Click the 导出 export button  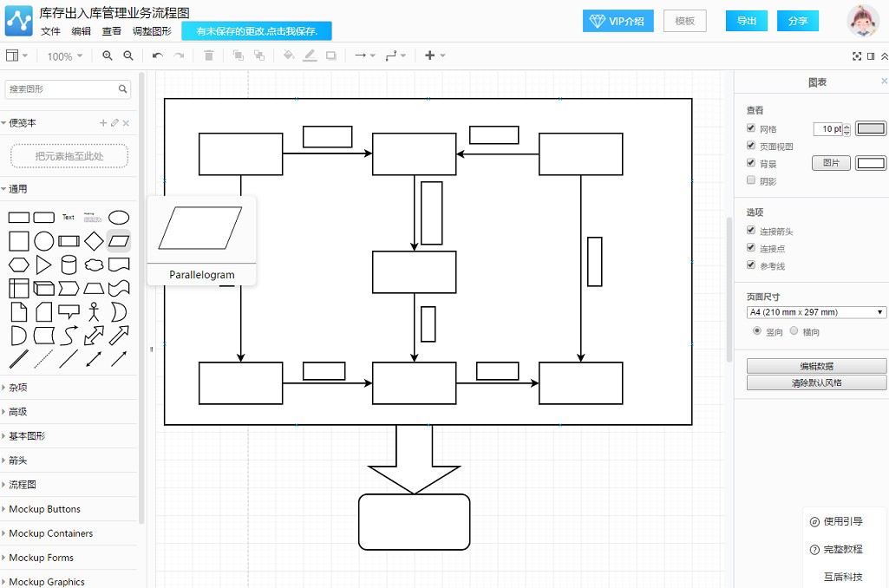pos(746,21)
